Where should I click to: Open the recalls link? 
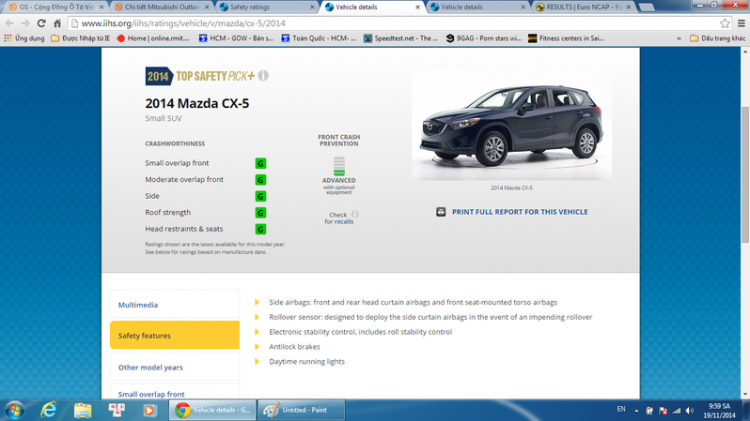point(344,222)
